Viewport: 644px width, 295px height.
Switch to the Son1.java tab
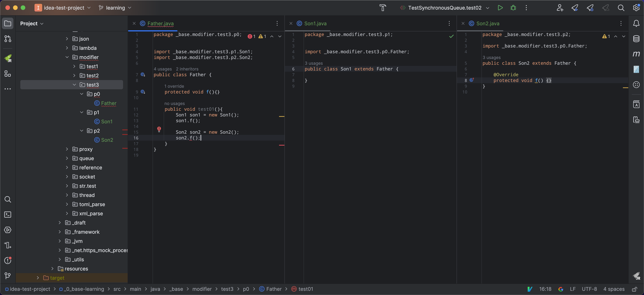pos(315,24)
